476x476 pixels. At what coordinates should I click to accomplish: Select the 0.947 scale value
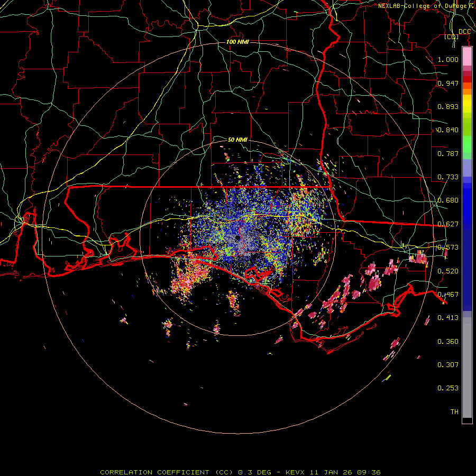[448, 83]
